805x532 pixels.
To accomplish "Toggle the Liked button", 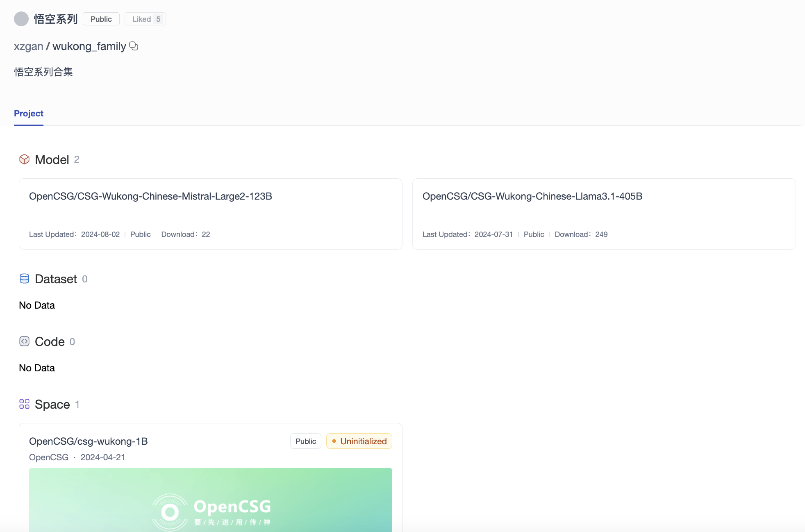I will click(x=145, y=19).
